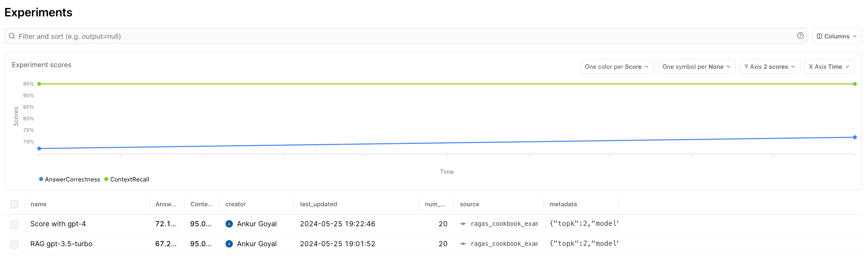868x267 pixels.
Task: Click Ankur Goyal avatar in gpt-3.5-turbo row
Action: click(x=229, y=244)
